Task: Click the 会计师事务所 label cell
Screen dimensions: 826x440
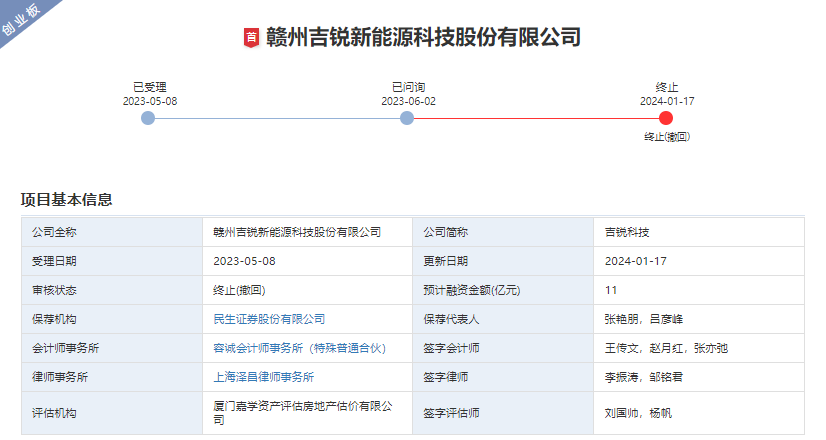Action: click(112, 348)
